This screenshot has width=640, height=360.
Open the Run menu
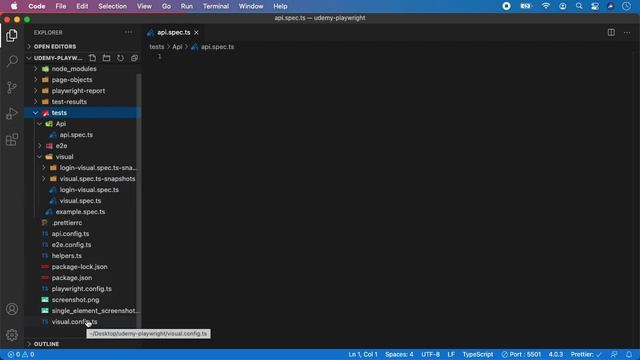(x=187, y=6)
